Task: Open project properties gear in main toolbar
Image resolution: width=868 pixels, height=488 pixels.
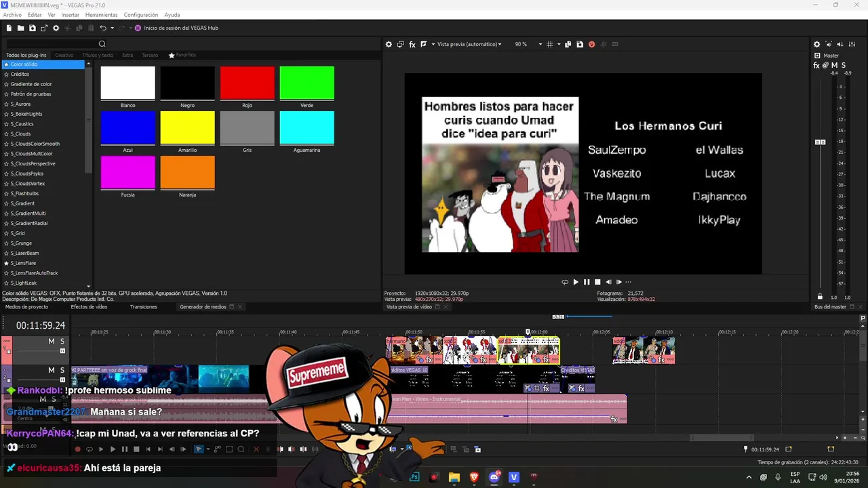Action: [x=56, y=28]
